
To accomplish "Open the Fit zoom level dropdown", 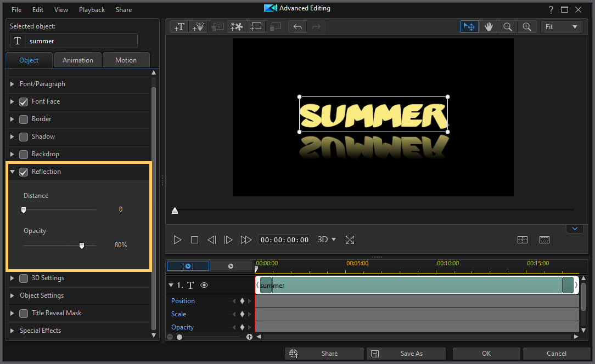I will [x=561, y=26].
